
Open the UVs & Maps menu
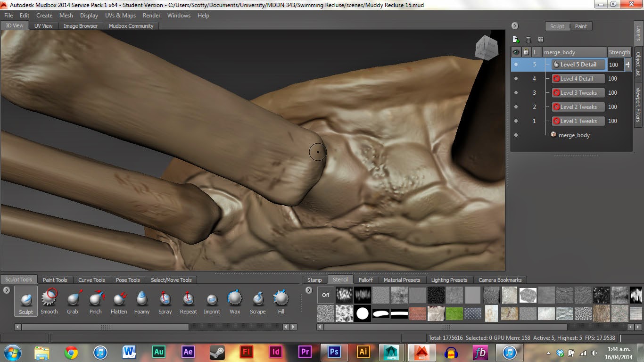pyautogui.click(x=120, y=15)
